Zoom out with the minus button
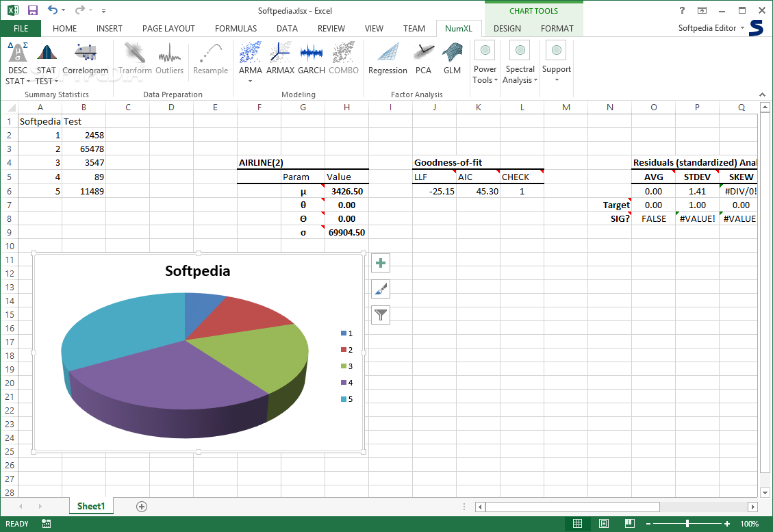Viewport: 773px width, 532px height. (x=648, y=524)
